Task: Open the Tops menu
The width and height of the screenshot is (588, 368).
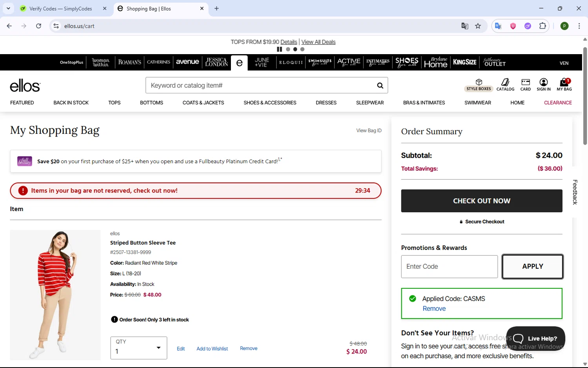Action: tap(114, 103)
